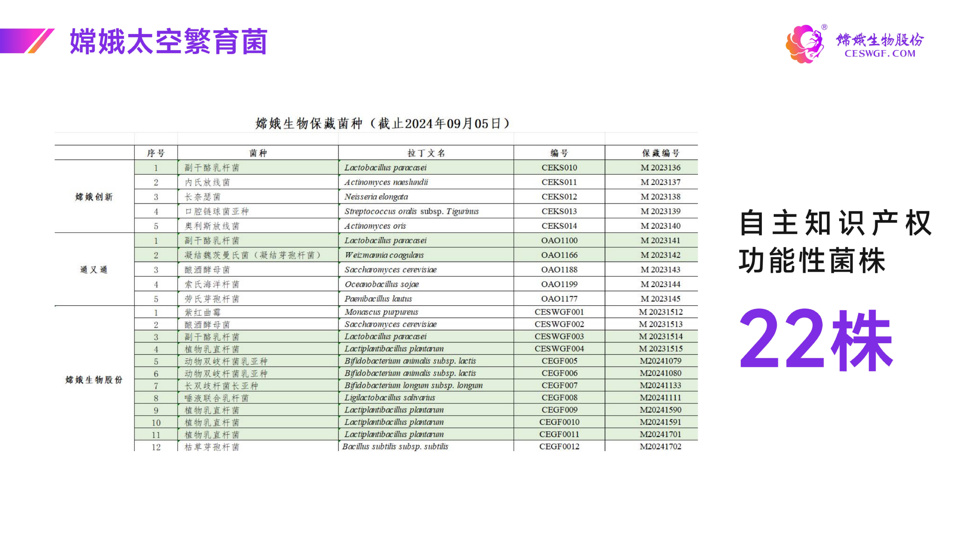Click the 保藏编号 column header
980x551 pixels.
tap(660, 153)
